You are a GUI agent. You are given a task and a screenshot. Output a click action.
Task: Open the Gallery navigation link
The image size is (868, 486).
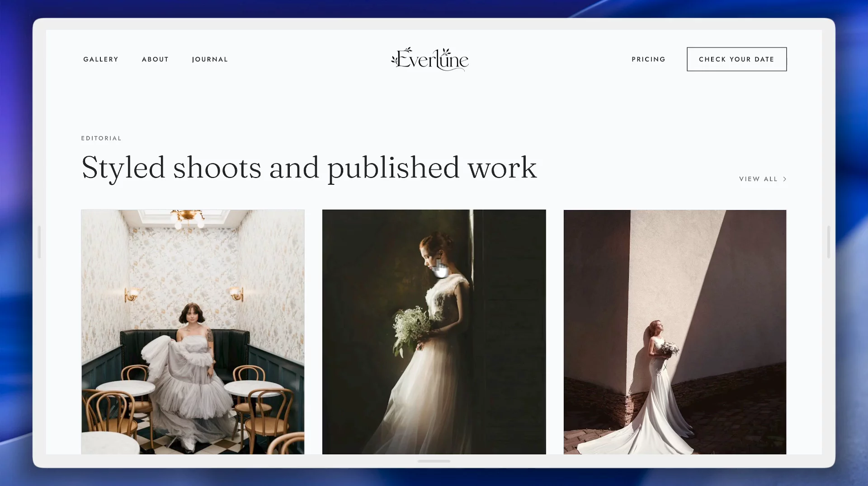point(101,59)
